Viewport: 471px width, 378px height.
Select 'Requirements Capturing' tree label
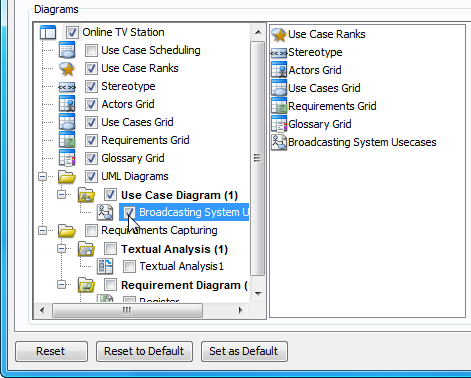click(159, 230)
